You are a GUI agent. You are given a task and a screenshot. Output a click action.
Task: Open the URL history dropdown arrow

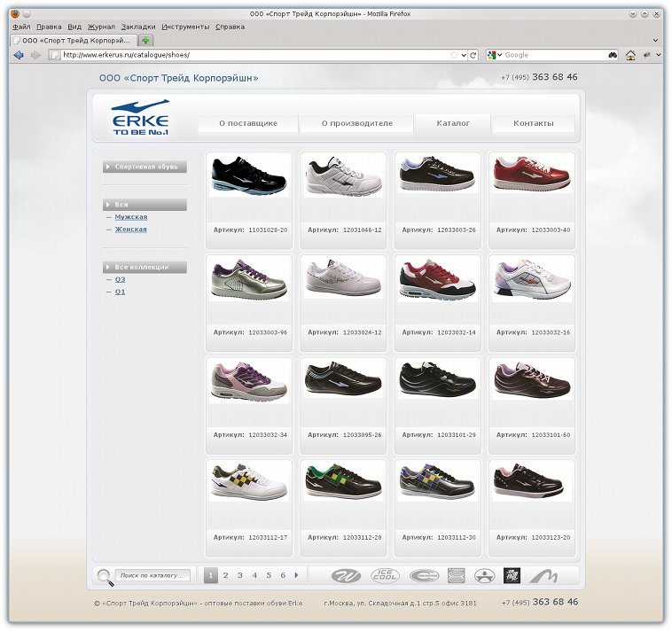[464, 55]
